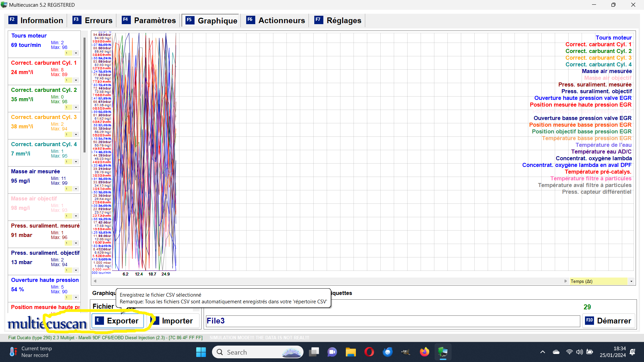This screenshot has width=644, height=362.
Task: Launch Firefox from the taskbar
Action: 424,352
